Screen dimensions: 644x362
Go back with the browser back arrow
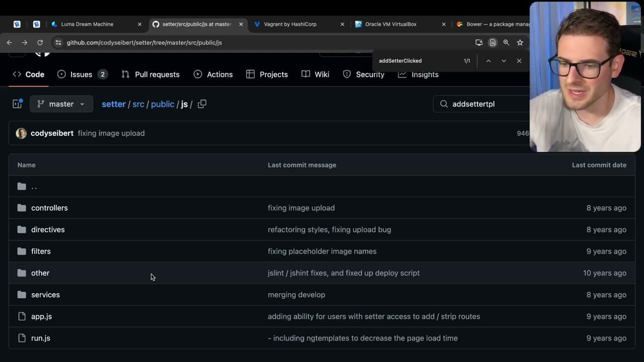coord(9,43)
